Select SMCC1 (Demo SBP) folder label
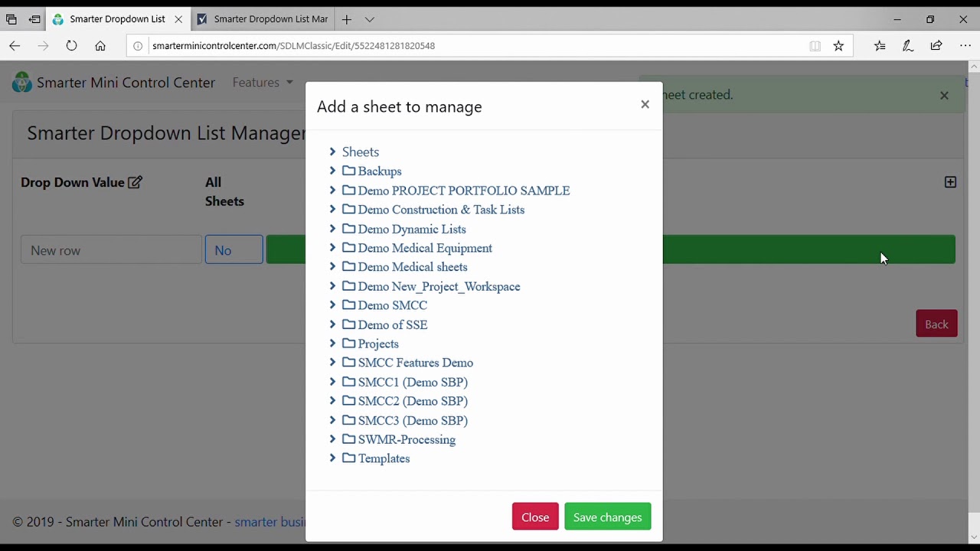This screenshot has width=980, height=551. pos(413,382)
